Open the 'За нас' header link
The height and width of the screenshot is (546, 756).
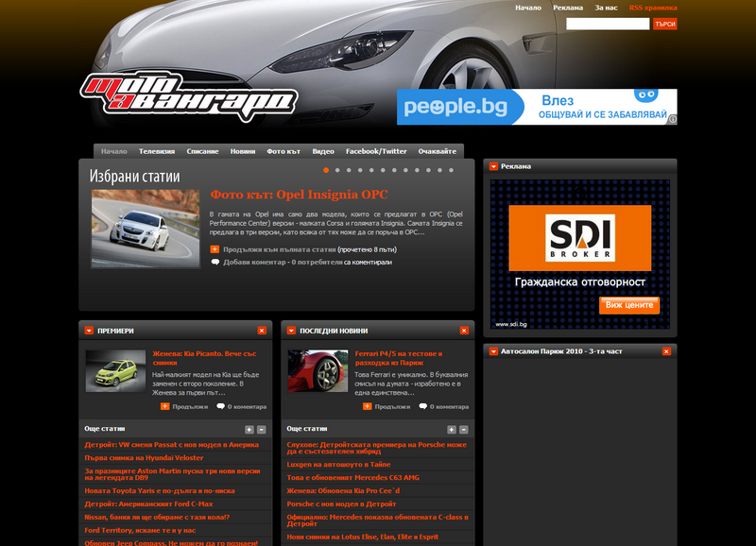[x=606, y=8]
